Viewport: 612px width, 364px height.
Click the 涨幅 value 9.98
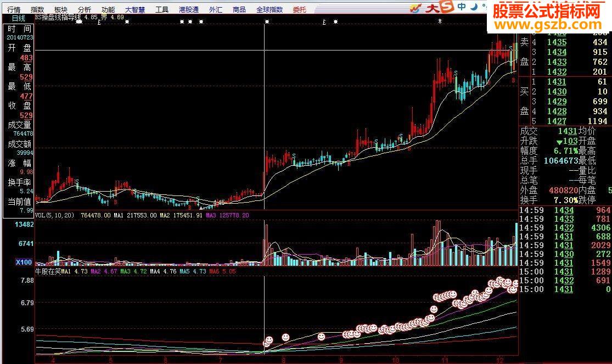point(27,172)
